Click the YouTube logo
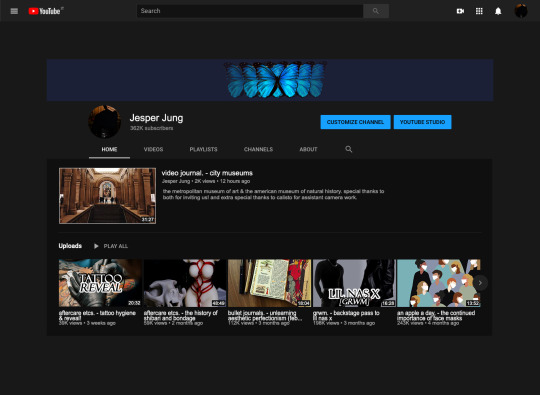This screenshot has width=540, height=395. 45,11
